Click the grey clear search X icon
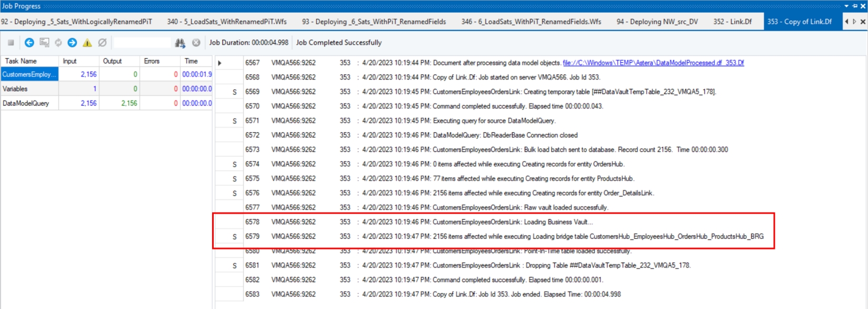This screenshot has height=309, width=868. pos(196,43)
